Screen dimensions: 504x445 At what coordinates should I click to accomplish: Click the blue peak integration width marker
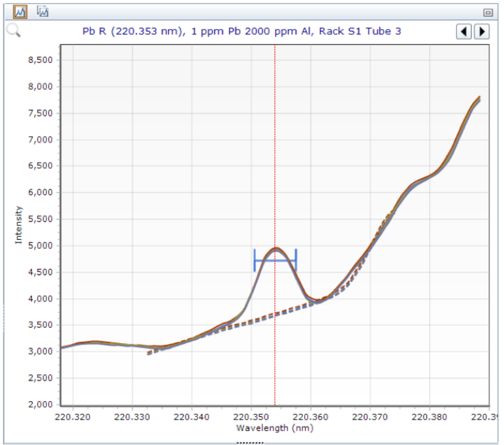coord(275,260)
